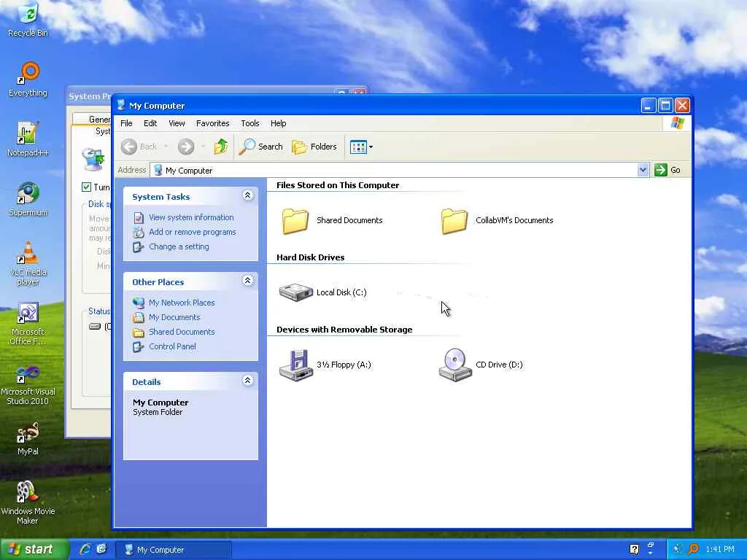Click Change a setting link

[179, 246]
